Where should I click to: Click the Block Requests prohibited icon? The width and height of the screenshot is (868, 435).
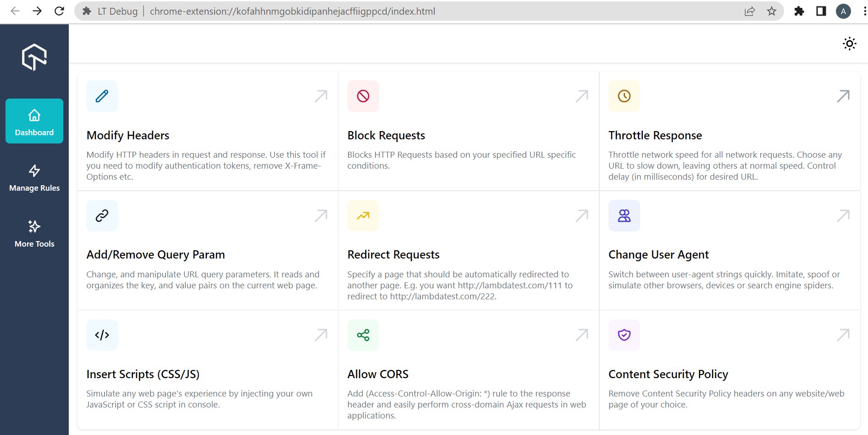pos(363,96)
